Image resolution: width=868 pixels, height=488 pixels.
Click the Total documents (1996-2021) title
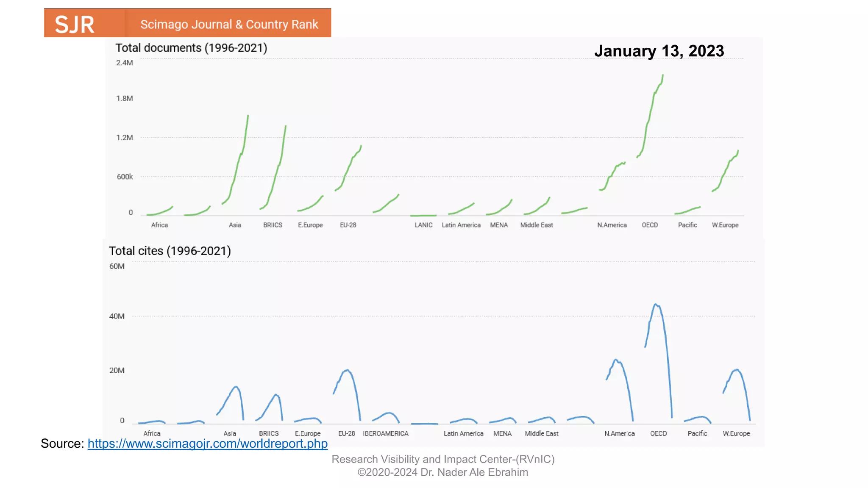[x=191, y=48]
